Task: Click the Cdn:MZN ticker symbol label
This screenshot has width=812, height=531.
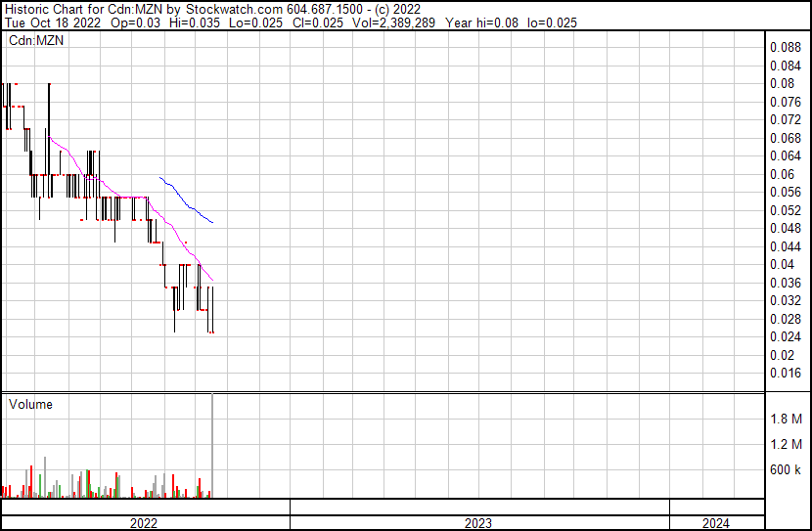Action: pos(35,40)
